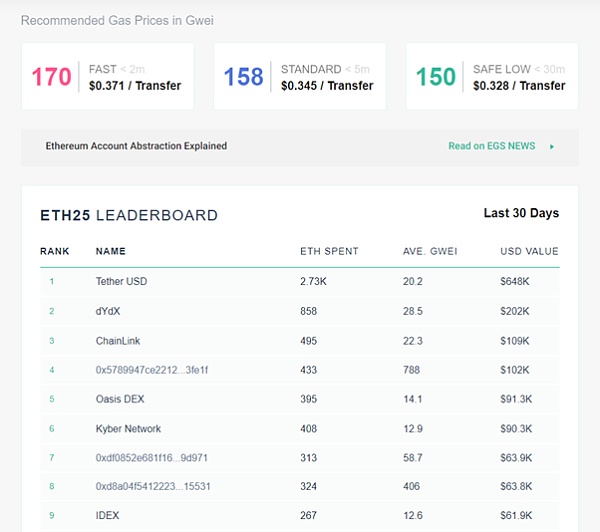Click the ETH25 LEADERBOARD heading

pyautogui.click(x=129, y=215)
